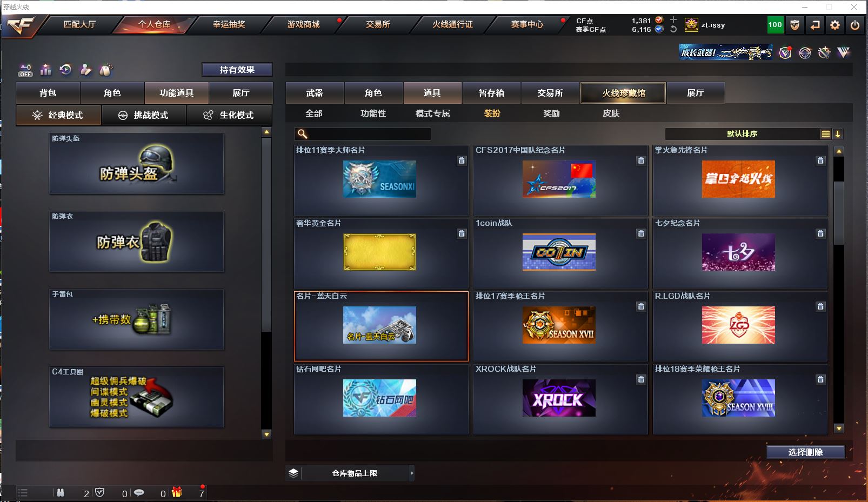Click the orange return arrow icon
Screen dimensions: 868x502
tap(814, 25)
